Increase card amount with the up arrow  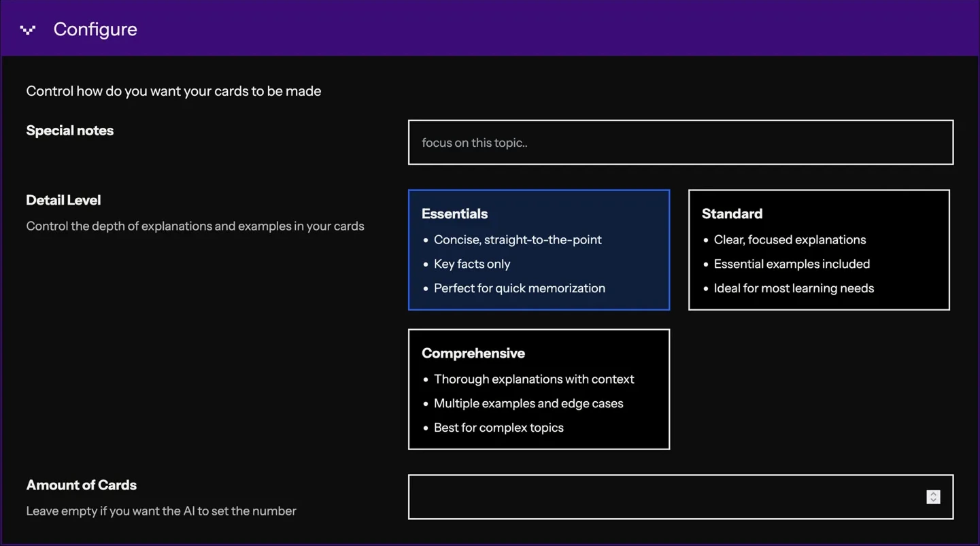click(x=933, y=494)
